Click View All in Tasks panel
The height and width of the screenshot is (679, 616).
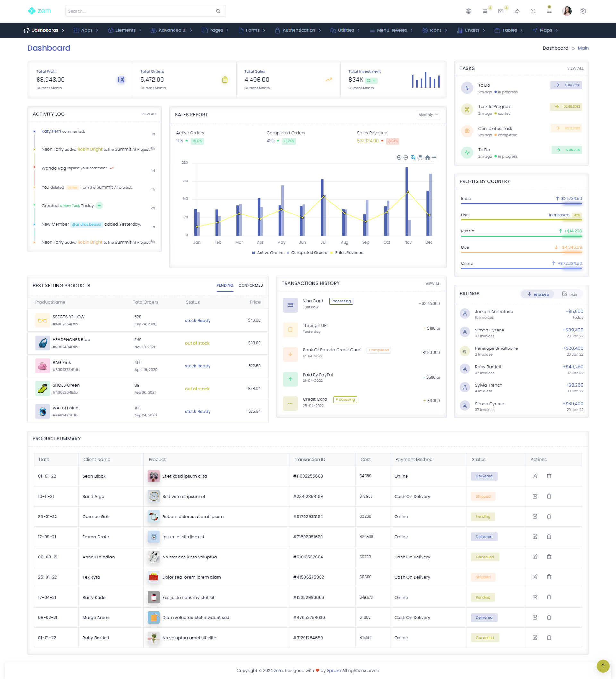tap(575, 68)
